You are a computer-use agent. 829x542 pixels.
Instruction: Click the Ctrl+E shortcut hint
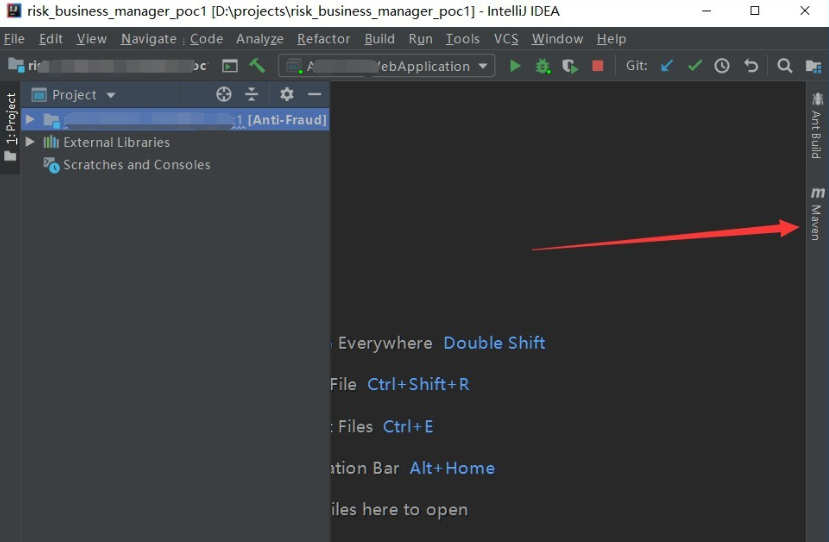(x=408, y=426)
